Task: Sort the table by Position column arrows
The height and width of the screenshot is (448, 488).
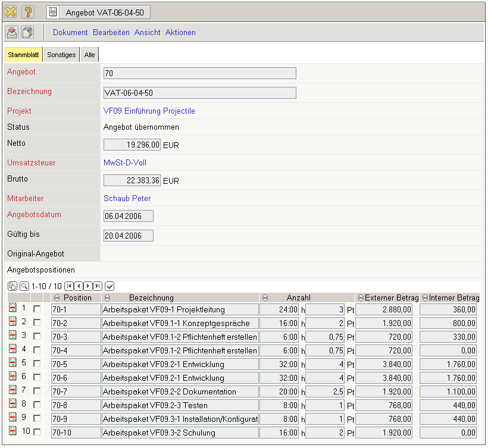Action: pos(57,297)
